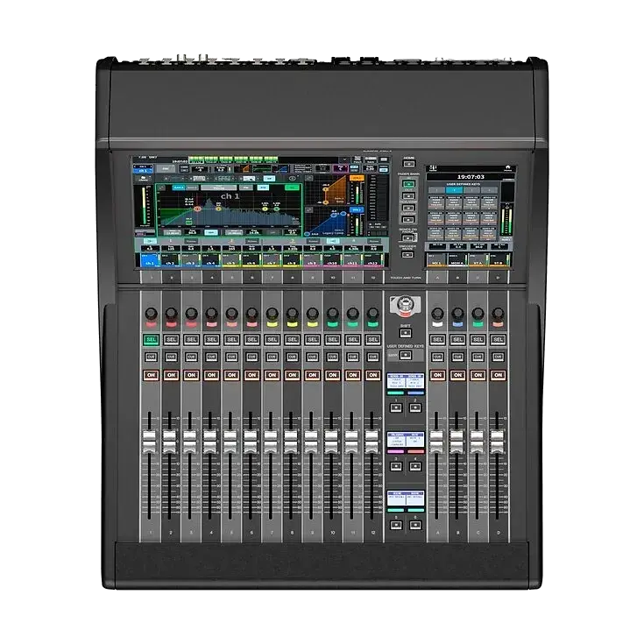Cue channel strip 2
The image size is (644, 644).
tap(171, 357)
